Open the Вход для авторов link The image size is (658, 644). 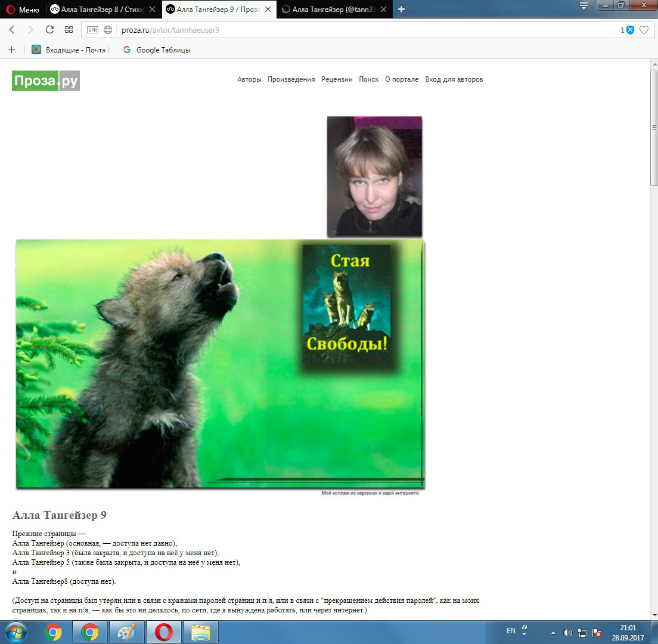(454, 79)
